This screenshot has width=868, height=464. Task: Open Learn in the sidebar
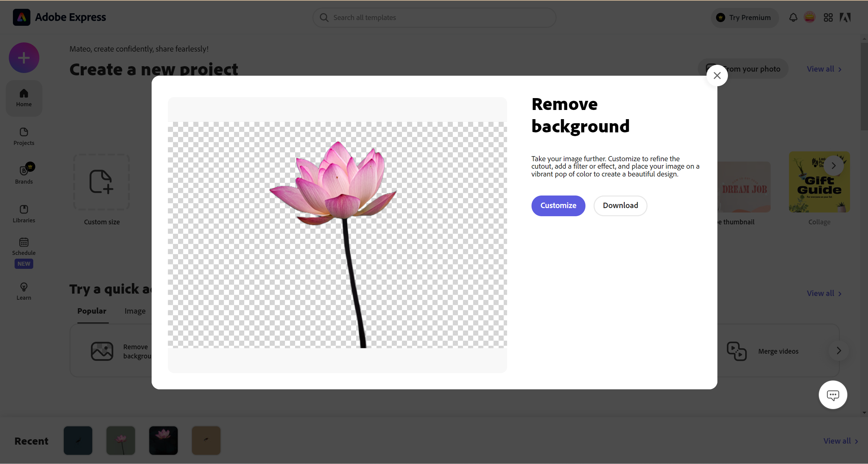[24, 291]
